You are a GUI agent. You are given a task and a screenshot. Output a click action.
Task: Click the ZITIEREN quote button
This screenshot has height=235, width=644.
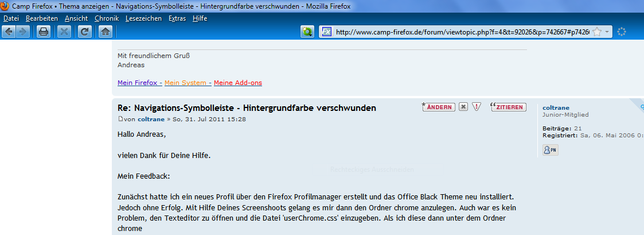[509, 107]
